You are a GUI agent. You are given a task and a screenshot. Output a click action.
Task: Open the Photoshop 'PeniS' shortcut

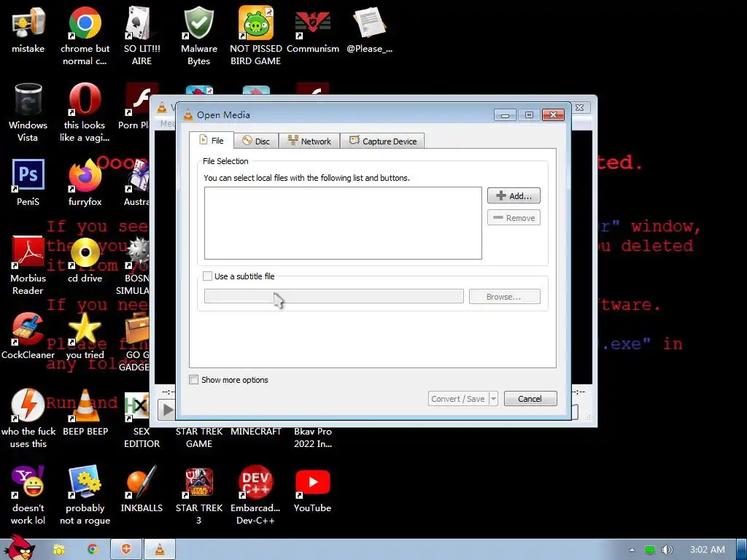[x=28, y=183]
